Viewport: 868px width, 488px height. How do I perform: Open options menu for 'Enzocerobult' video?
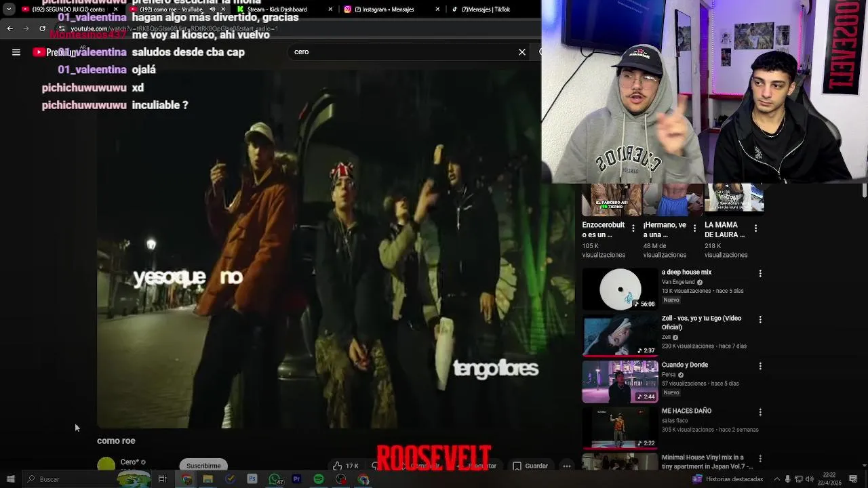[x=633, y=228]
